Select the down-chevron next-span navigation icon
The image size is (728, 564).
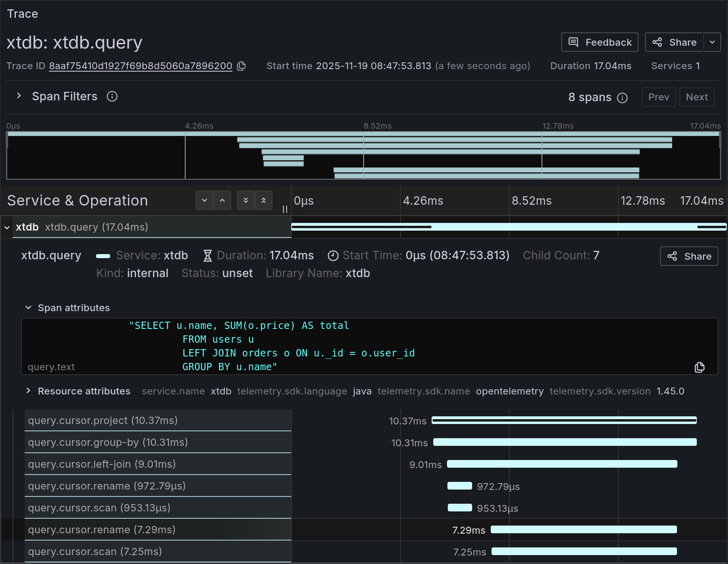click(204, 200)
